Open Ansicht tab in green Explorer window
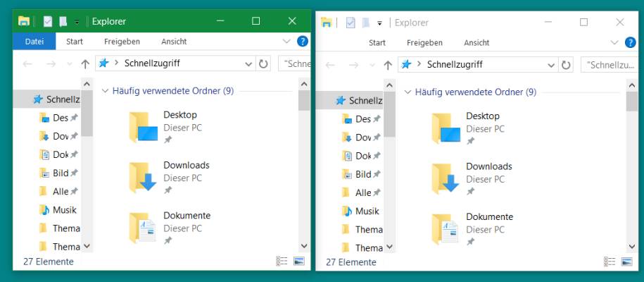 tap(174, 42)
